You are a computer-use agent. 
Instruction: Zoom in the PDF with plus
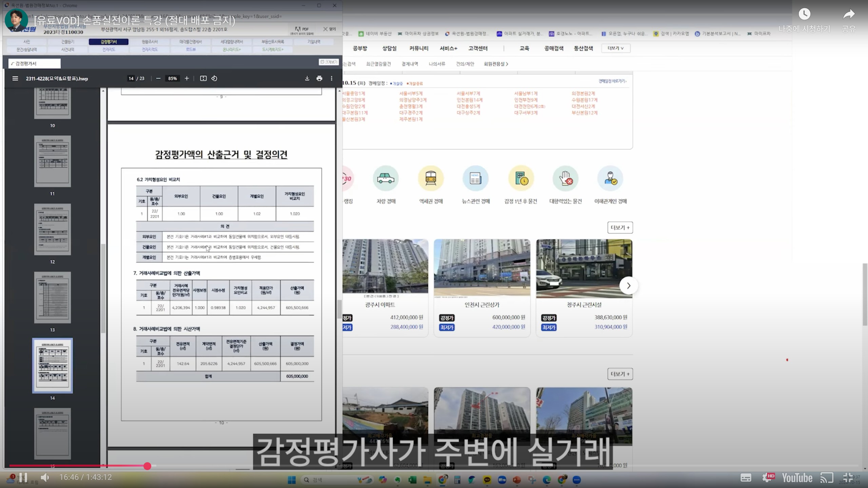tap(187, 78)
